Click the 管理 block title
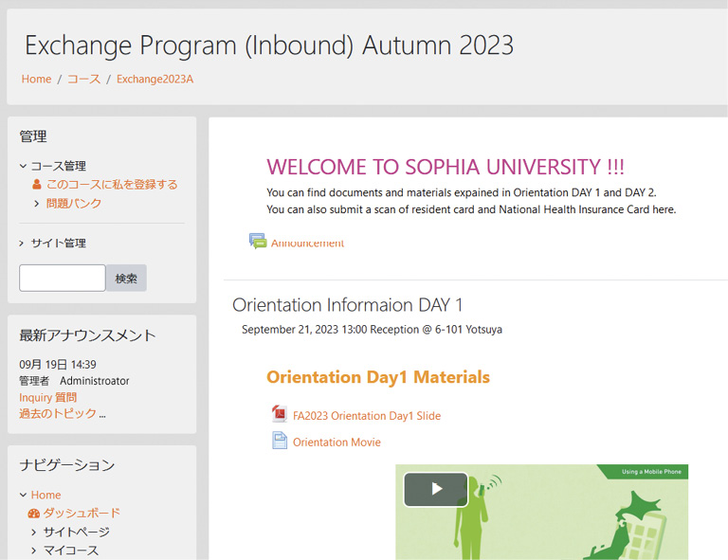Screen dimensions: 728x560 point(33,136)
